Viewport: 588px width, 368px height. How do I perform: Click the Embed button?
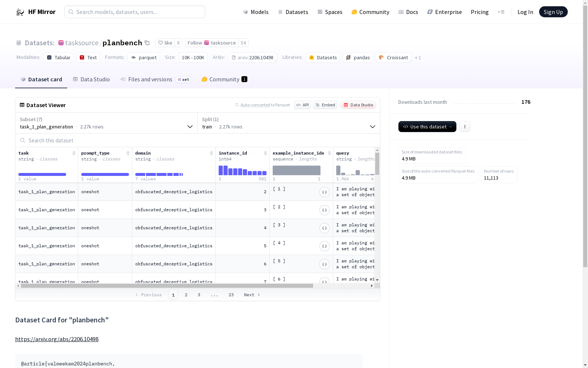click(325, 105)
